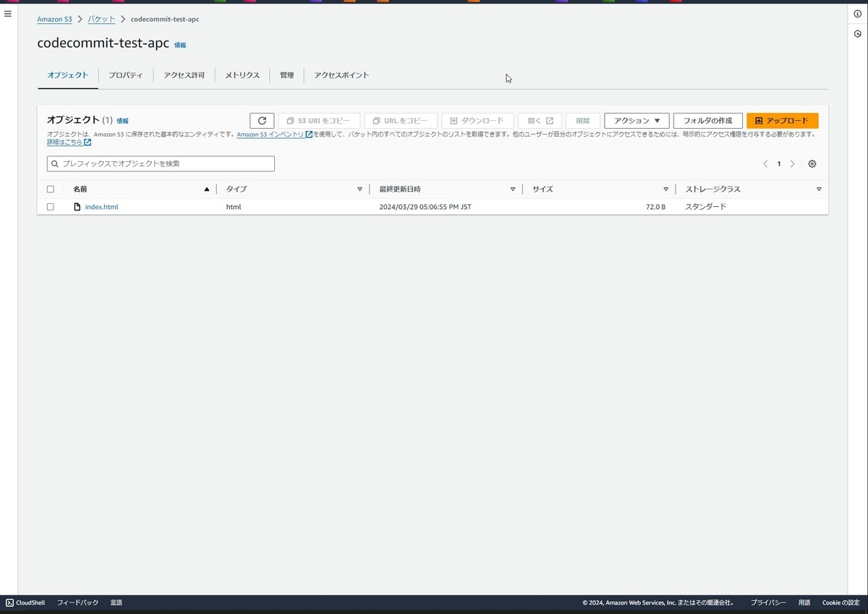Refresh the object list

tap(262, 120)
